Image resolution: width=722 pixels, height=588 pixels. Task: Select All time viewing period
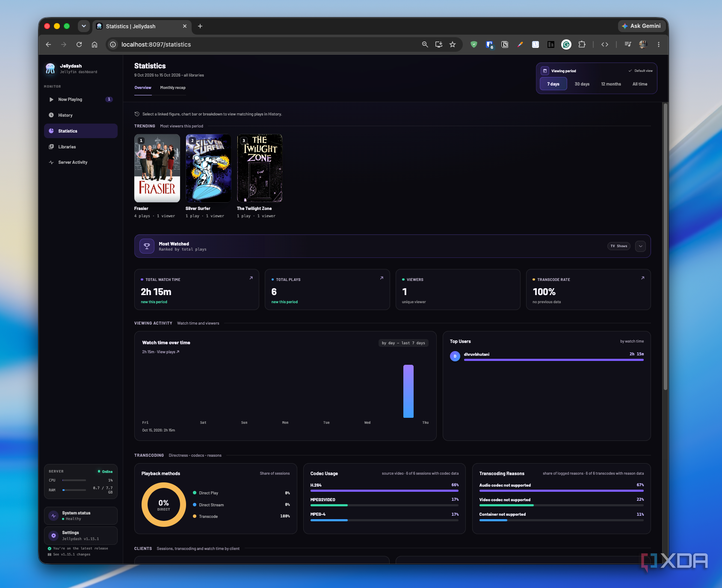pyautogui.click(x=640, y=84)
